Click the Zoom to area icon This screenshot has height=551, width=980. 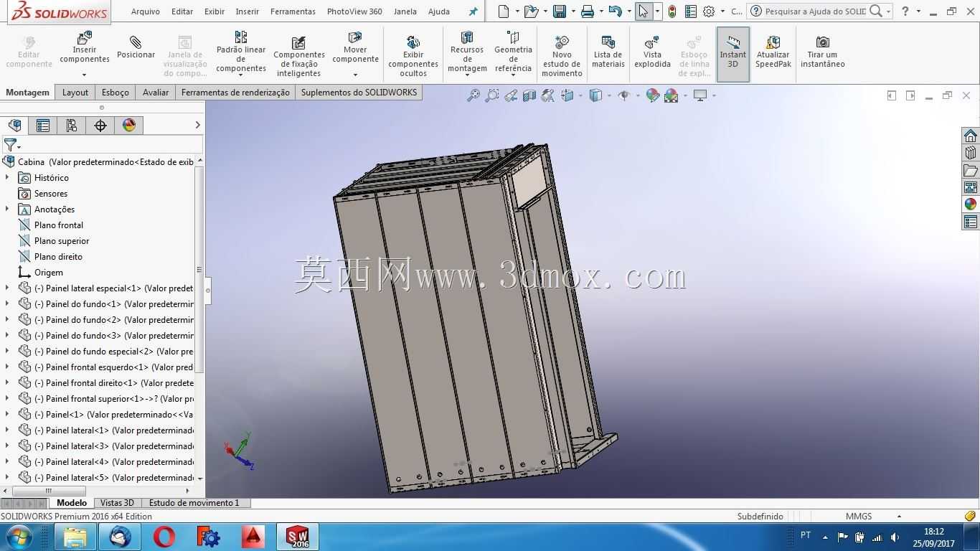(491, 95)
